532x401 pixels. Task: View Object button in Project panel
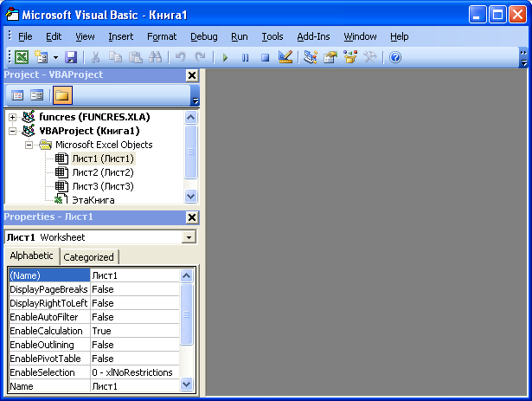36,95
